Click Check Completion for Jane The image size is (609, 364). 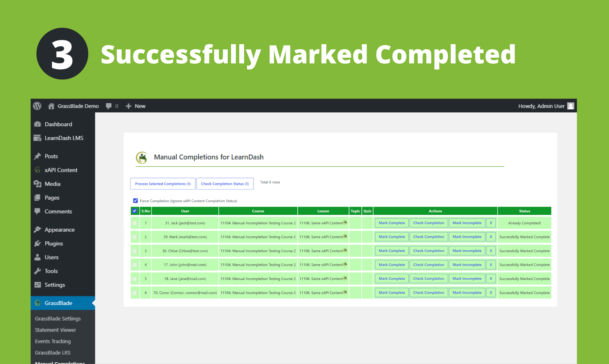point(429,279)
